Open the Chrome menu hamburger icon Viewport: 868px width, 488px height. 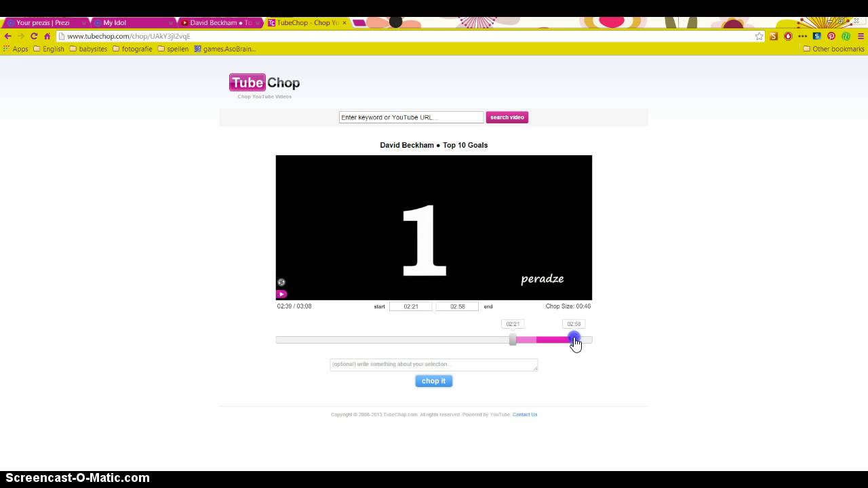click(861, 36)
